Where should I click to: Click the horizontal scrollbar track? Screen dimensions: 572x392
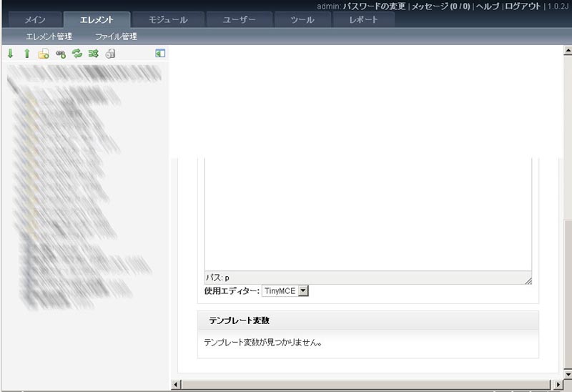[x=357, y=384]
